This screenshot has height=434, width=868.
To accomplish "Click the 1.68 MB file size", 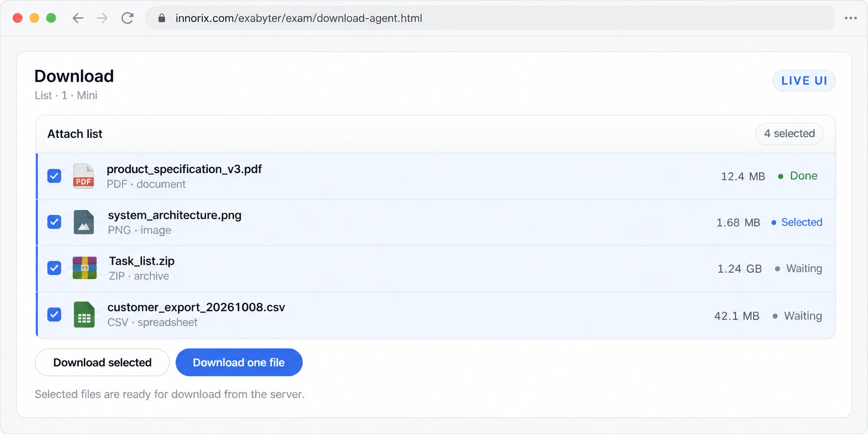I will (738, 223).
